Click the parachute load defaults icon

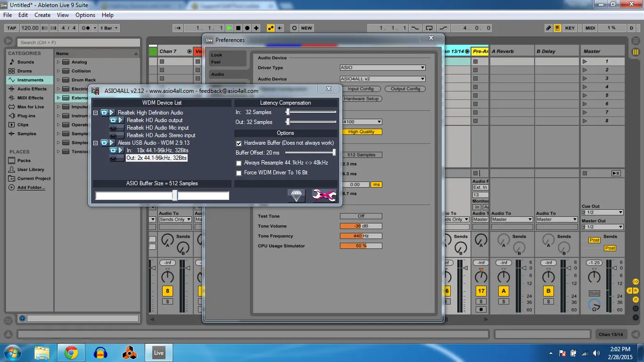[x=296, y=196]
